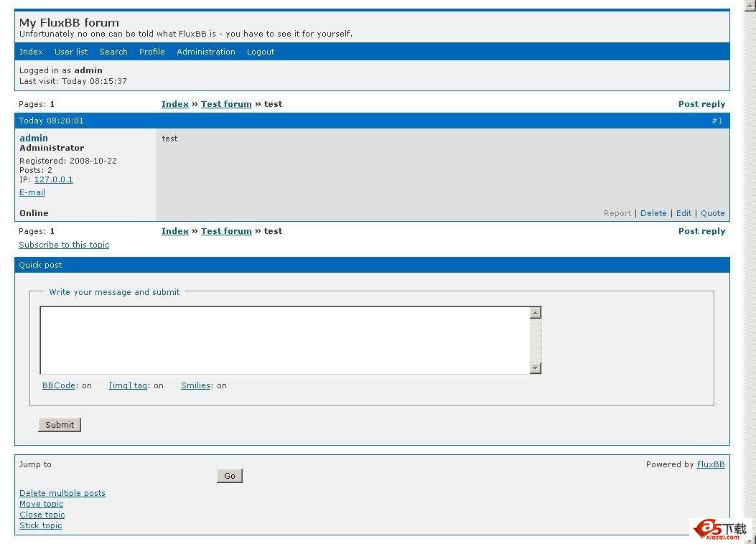Click the 'Last visit: Today 08:15:37' text
Image resolution: width=756 pixels, height=544 pixels.
[73, 81]
